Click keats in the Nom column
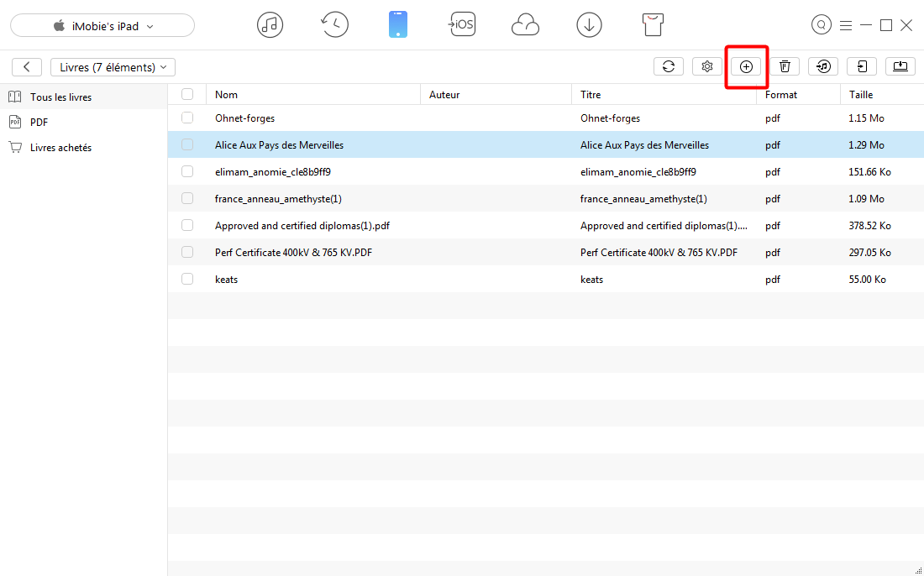 [x=226, y=279]
